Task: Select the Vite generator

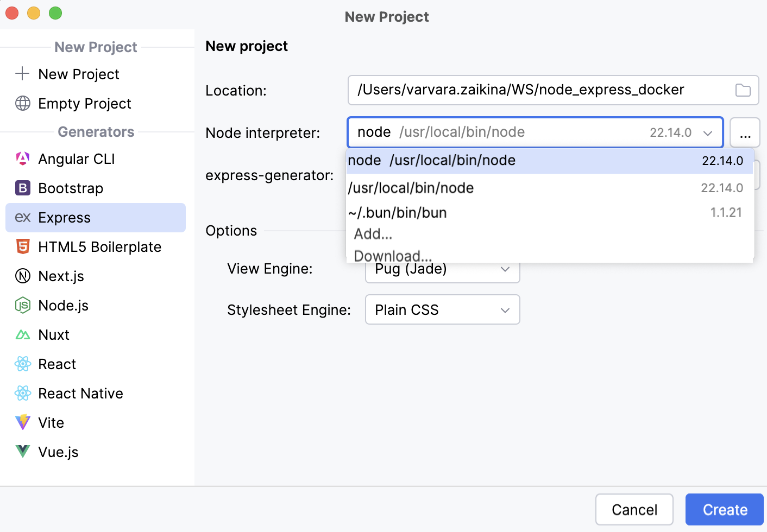Action: 51,422
